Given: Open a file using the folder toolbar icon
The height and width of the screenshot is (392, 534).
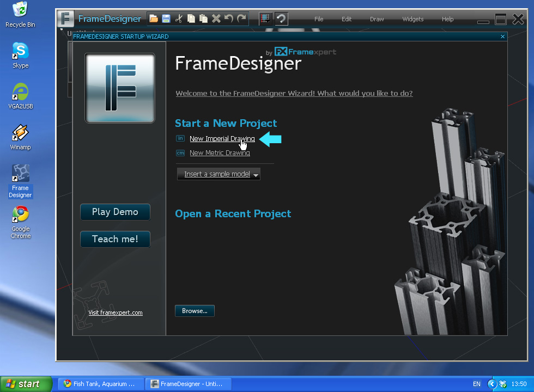Looking at the screenshot, I should (x=154, y=19).
